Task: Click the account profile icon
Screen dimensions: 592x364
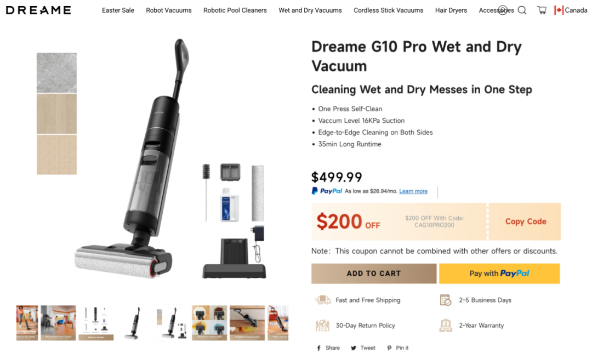Action: point(503,10)
